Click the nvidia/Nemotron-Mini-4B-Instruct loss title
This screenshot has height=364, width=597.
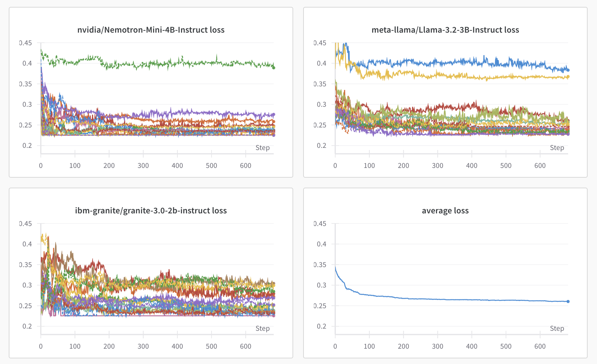pos(151,30)
